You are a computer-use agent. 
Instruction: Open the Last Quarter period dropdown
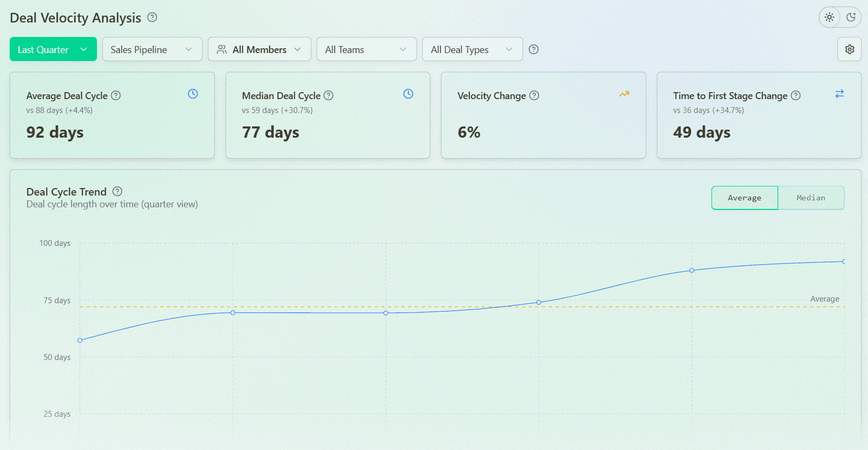(53, 49)
